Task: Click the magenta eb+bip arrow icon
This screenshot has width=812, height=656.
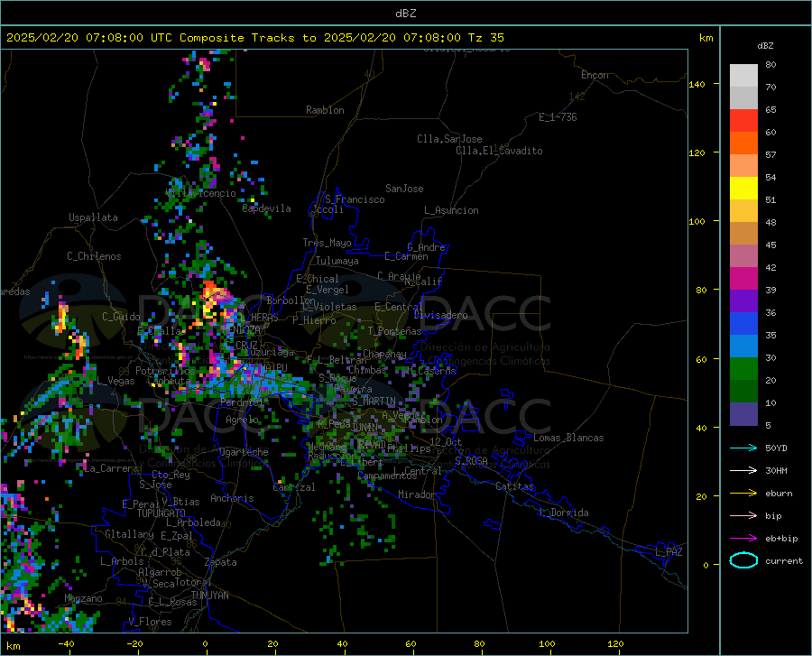Action: pos(743,539)
